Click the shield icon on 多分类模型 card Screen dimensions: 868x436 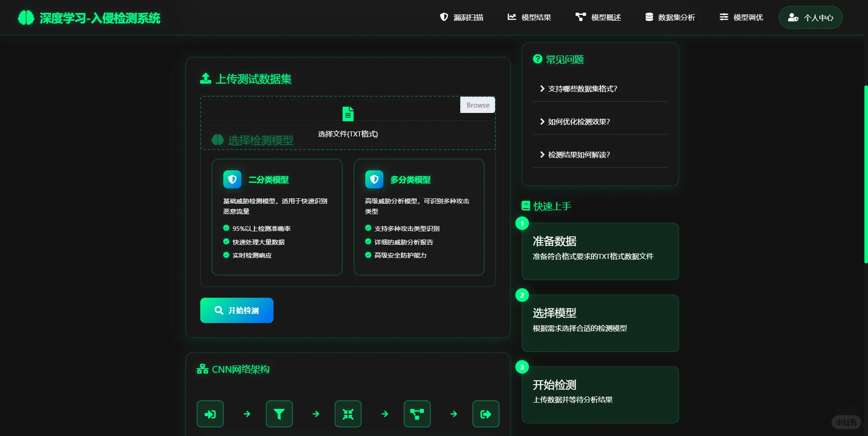(374, 179)
